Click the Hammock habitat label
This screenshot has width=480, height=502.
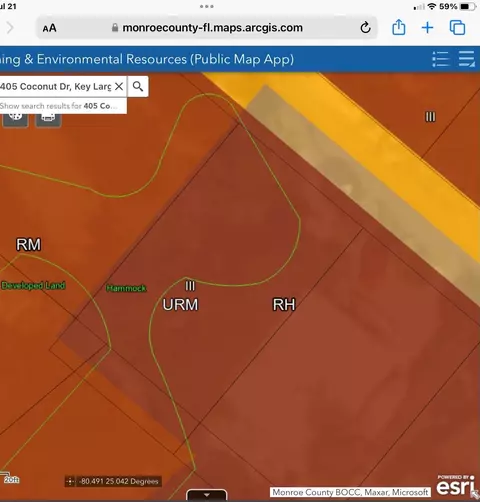126,288
